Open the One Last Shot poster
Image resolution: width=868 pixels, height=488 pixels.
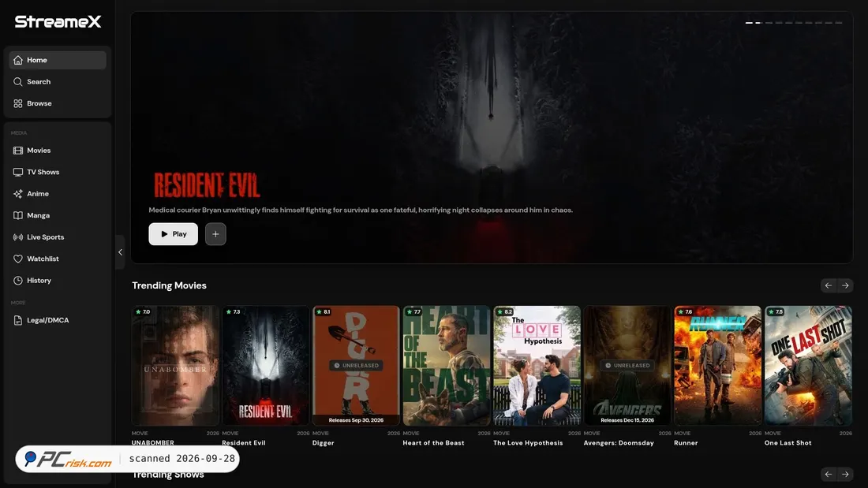(x=808, y=366)
